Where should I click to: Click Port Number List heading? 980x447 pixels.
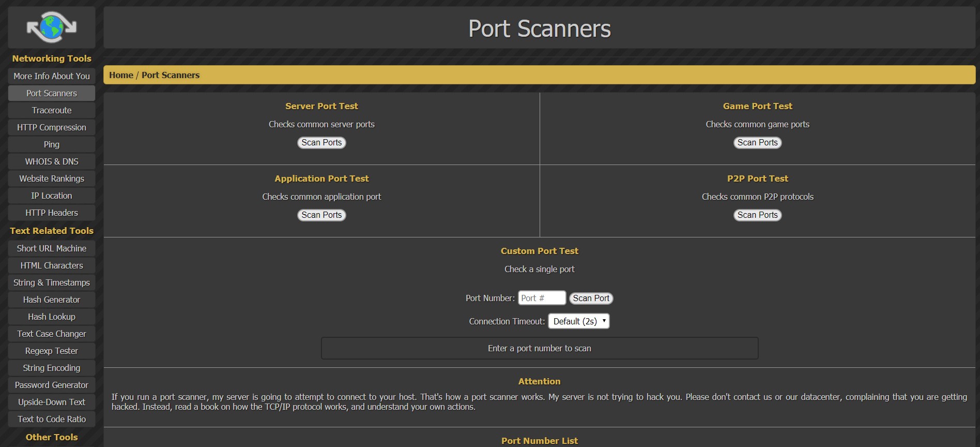(540, 441)
